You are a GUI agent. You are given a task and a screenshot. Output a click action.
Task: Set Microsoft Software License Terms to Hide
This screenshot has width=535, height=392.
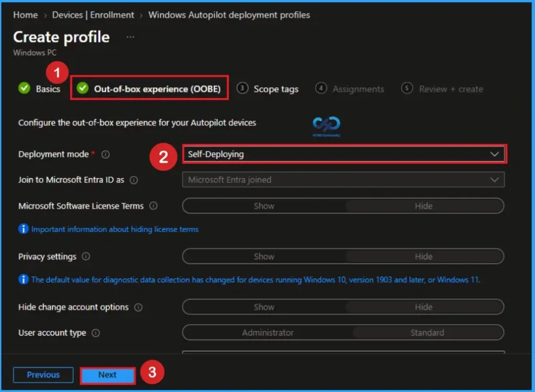pos(424,206)
